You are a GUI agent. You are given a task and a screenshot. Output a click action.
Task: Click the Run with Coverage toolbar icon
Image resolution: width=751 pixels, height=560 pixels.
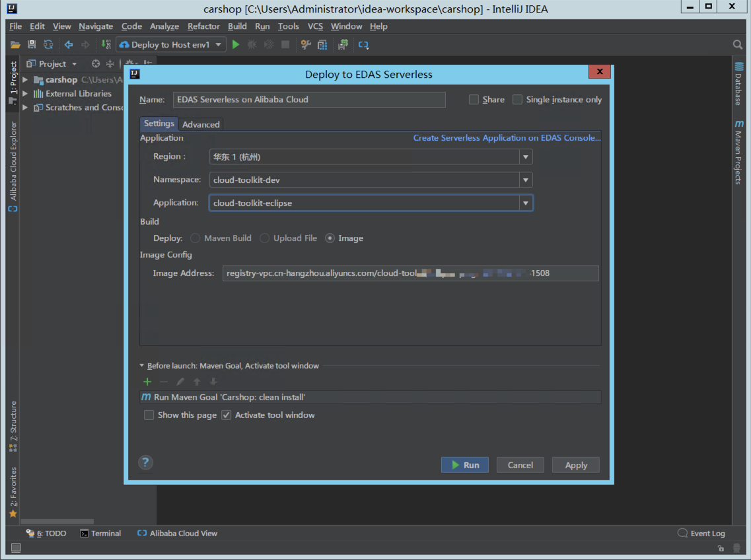(x=269, y=44)
